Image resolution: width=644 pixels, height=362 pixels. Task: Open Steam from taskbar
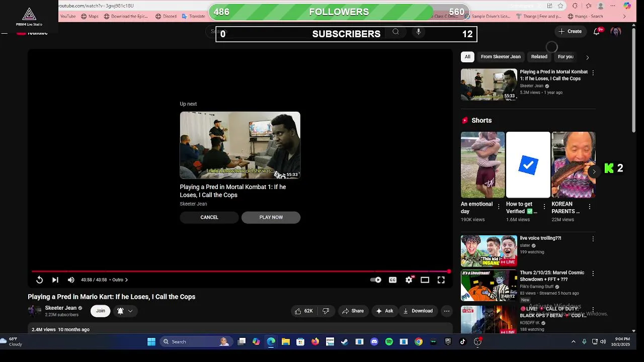[x=345, y=342]
